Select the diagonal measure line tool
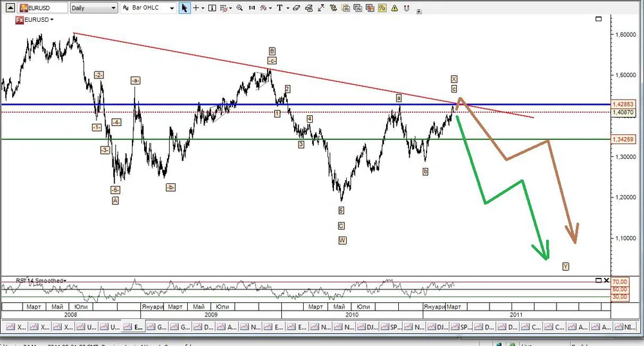This screenshot has width=644, height=346. pos(321,8)
